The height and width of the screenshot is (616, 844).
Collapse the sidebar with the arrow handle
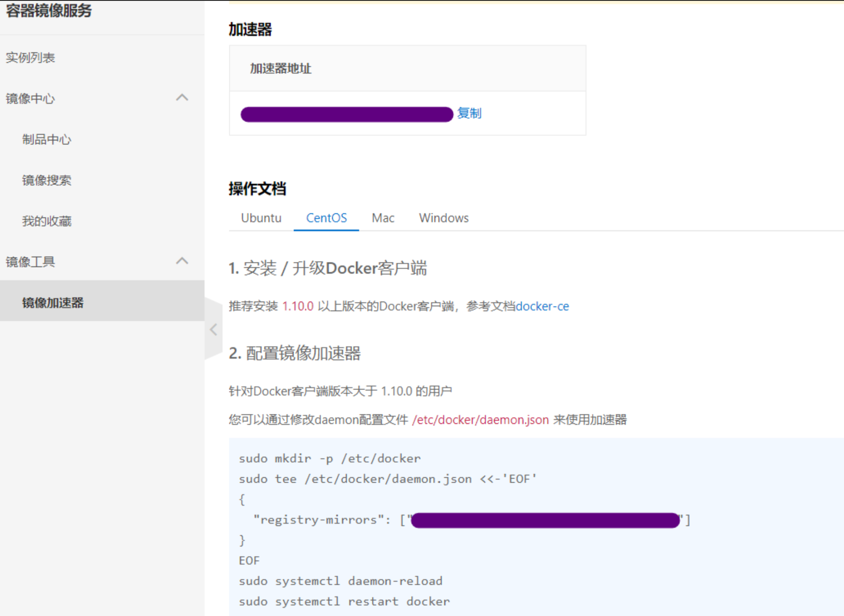(213, 329)
